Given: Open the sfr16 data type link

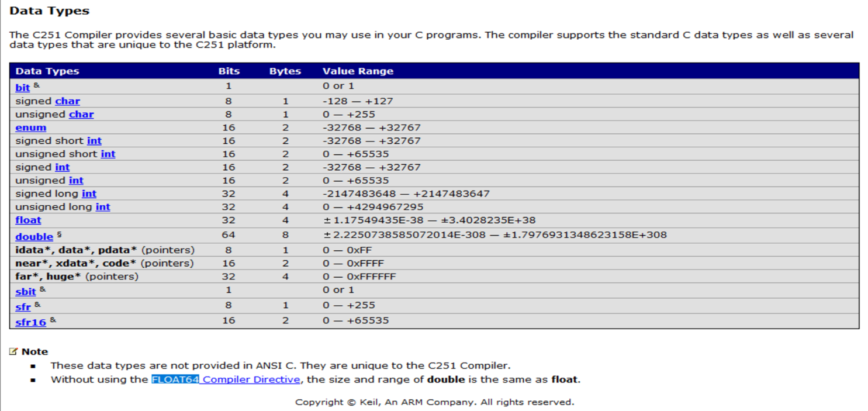Looking at the screenshot, I should coord(30,322).
